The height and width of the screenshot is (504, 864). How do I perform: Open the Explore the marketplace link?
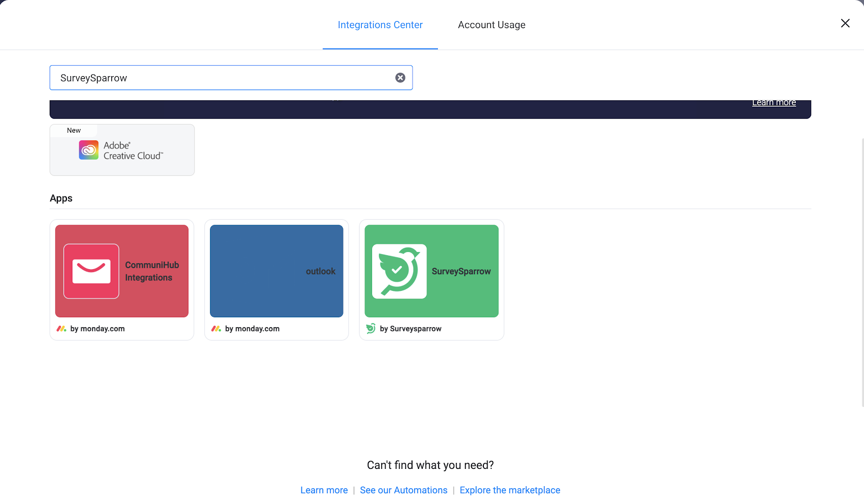[x=510, y=490]
